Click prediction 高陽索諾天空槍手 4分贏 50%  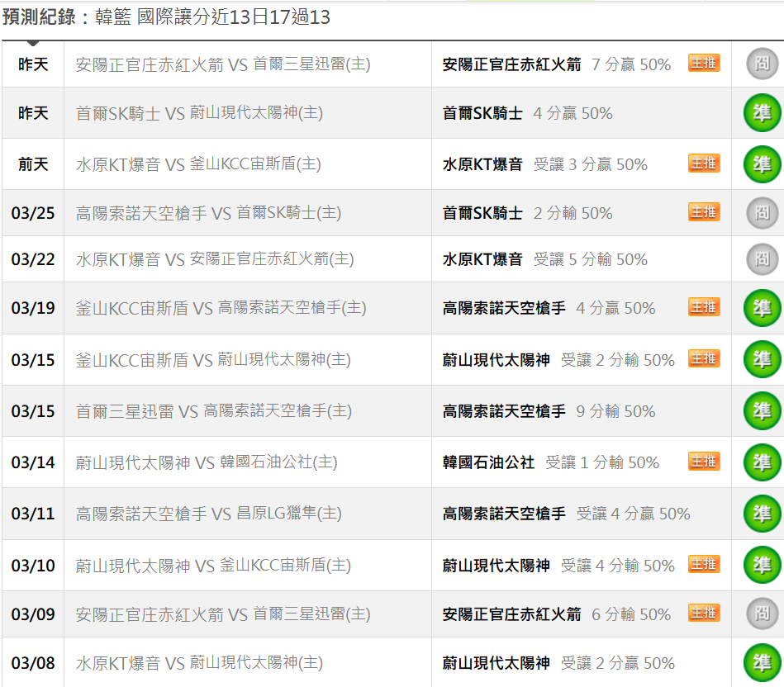[x=549, y=308]
